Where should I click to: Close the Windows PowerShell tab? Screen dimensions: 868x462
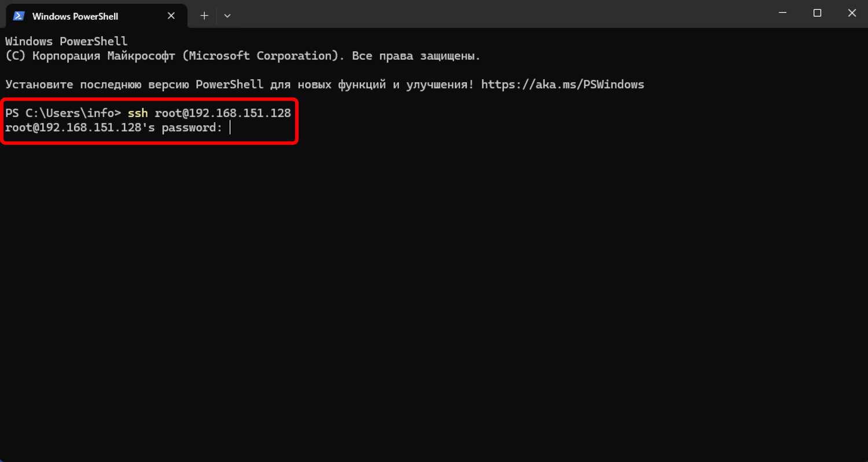point(171,16)
